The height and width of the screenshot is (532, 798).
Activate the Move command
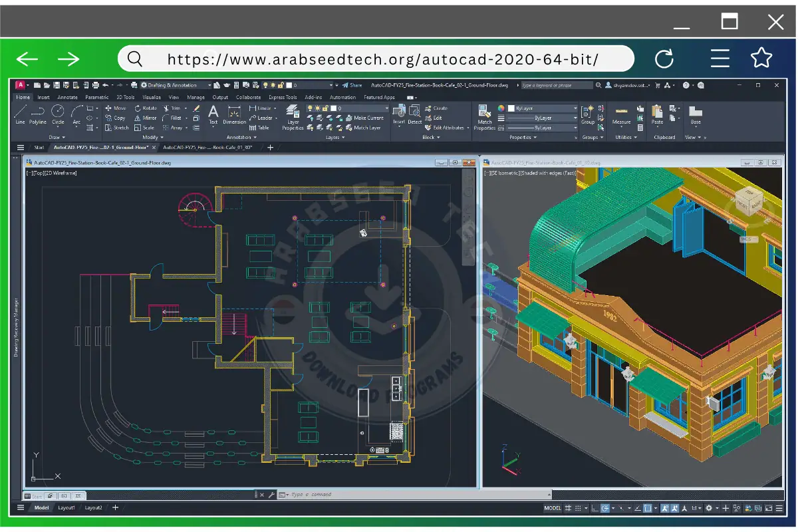pyautogui.click(x=115, y=108)
